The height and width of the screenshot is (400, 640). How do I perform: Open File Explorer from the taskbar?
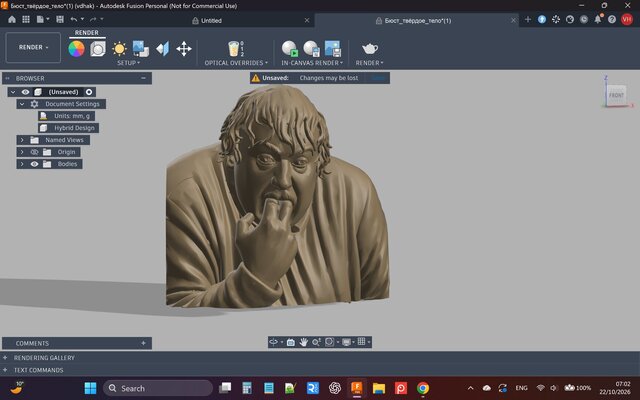click(379, 388)
